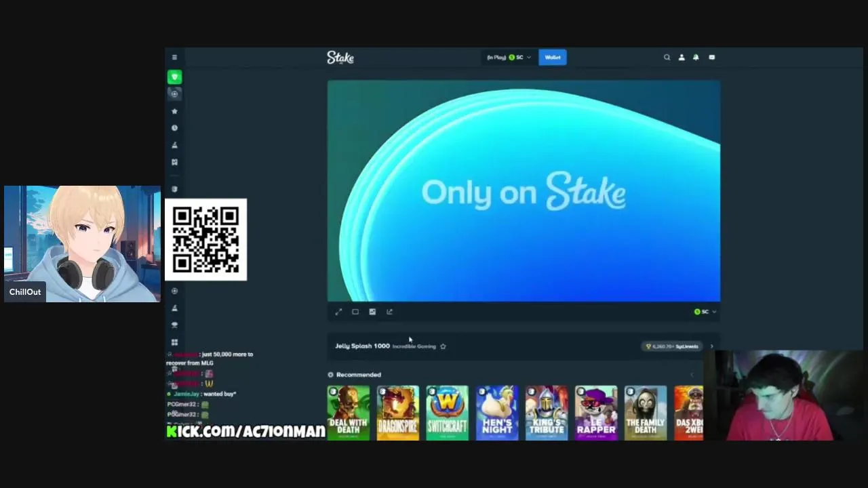The height and width of the screenshot is (488, 868).
Task: Open the live stats chart icon
Action: pyautogui.click(x=372, y=312)
